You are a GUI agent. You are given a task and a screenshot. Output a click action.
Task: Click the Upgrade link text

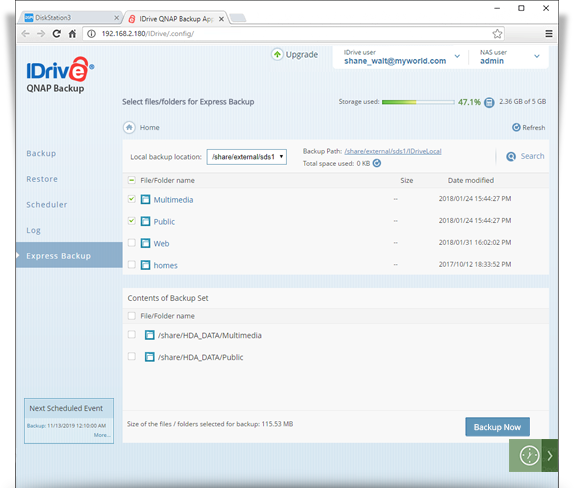tap(302, 55)
